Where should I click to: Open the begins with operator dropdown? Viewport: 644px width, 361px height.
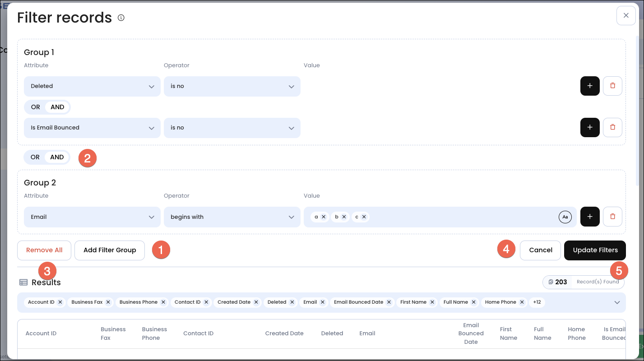tap(232, 217)
